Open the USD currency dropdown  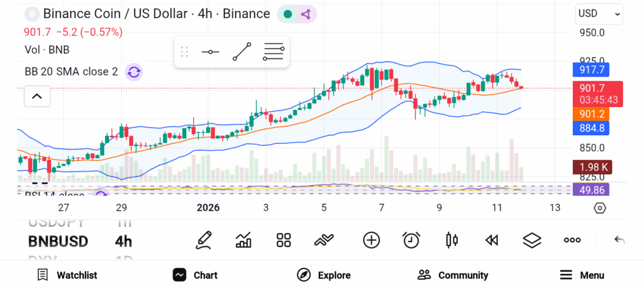click(599, 14)
